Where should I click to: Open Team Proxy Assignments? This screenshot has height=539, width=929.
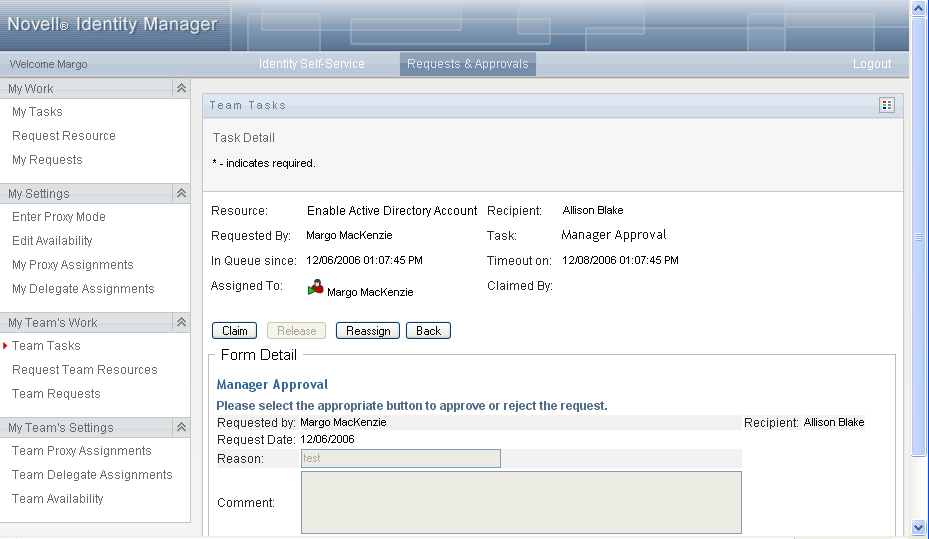(82, 451)
